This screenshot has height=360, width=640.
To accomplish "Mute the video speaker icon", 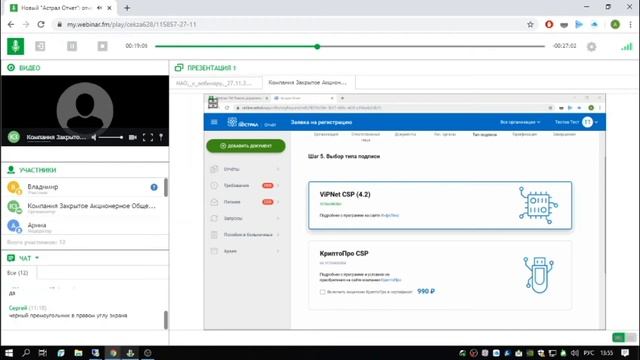I will tap(94, 138).
